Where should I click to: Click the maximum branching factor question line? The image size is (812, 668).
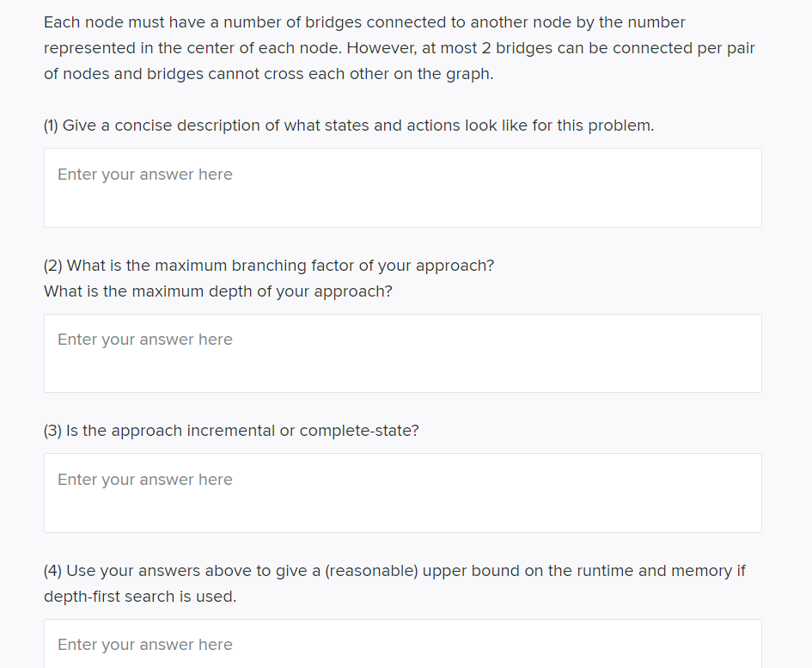[x=269, y=266]
